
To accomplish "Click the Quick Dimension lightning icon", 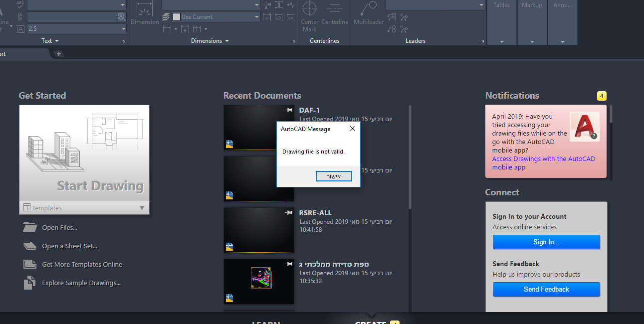I will coord(185,29).
